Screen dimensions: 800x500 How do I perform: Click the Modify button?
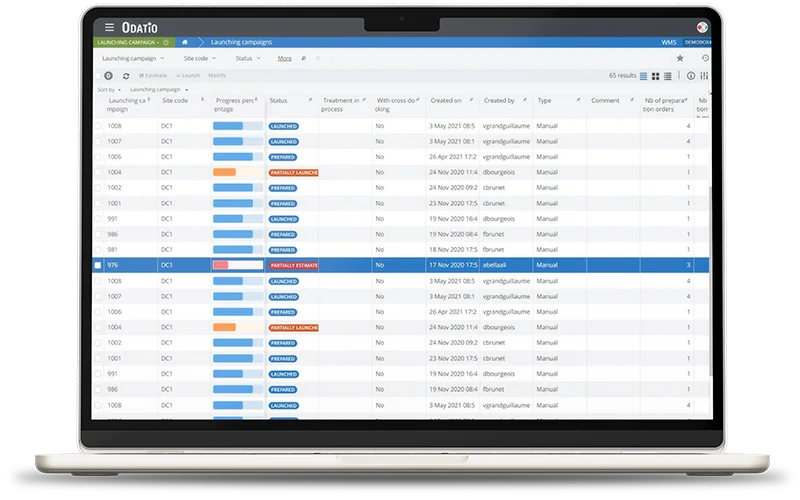tap(217, 76)
